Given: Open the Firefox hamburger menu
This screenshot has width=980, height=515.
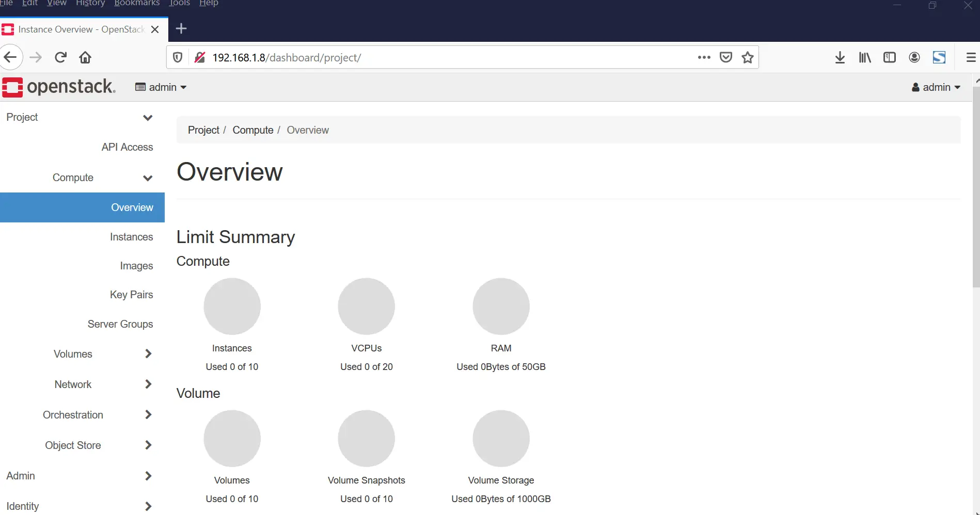Looking at the screenshot, I should pyautogui.click(x=971, y=57).
